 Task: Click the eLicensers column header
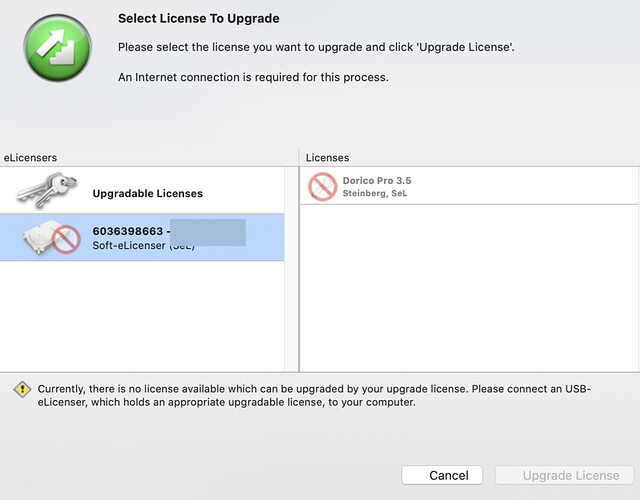coord(30,158)
